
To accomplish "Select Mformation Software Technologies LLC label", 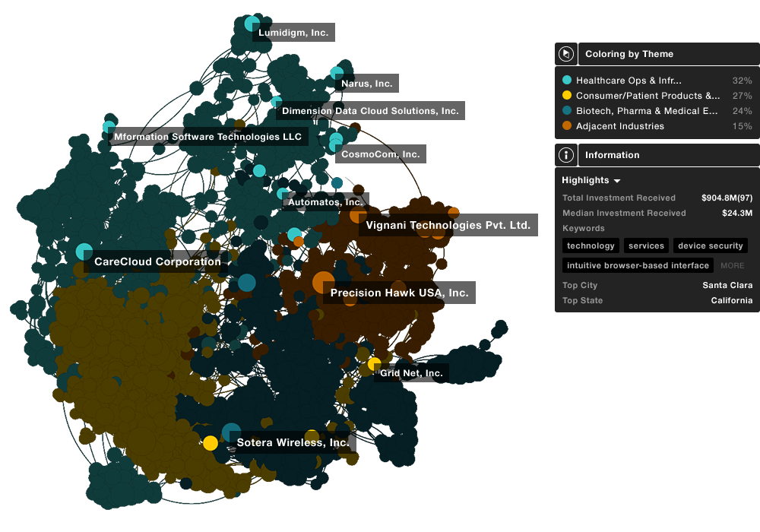I will click(x=208, y=137).
